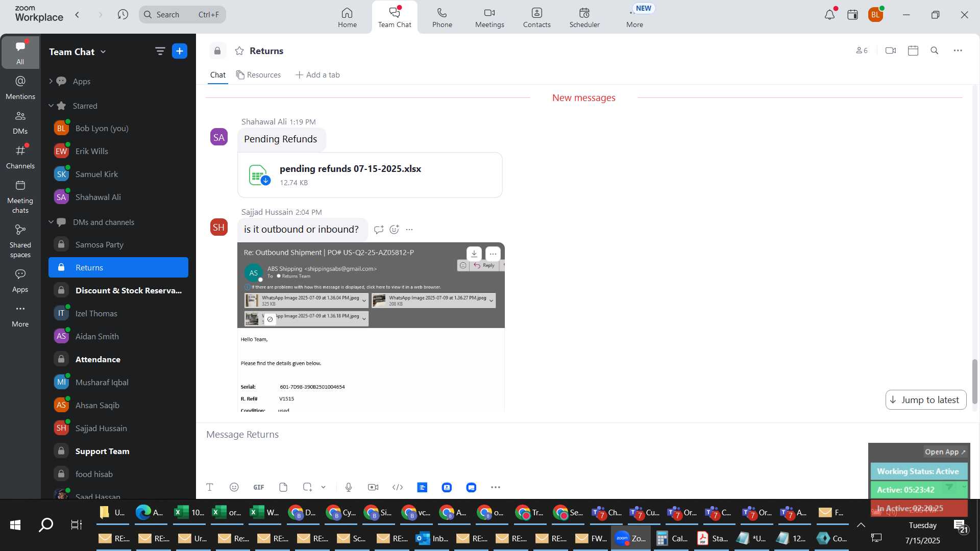
Task: Open the Home tab
Action: 347,17
